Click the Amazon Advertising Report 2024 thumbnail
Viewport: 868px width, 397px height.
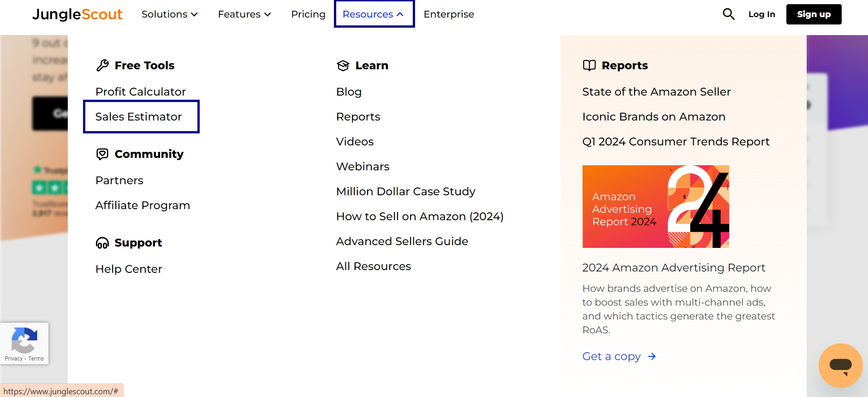click(x=656, y=206)
